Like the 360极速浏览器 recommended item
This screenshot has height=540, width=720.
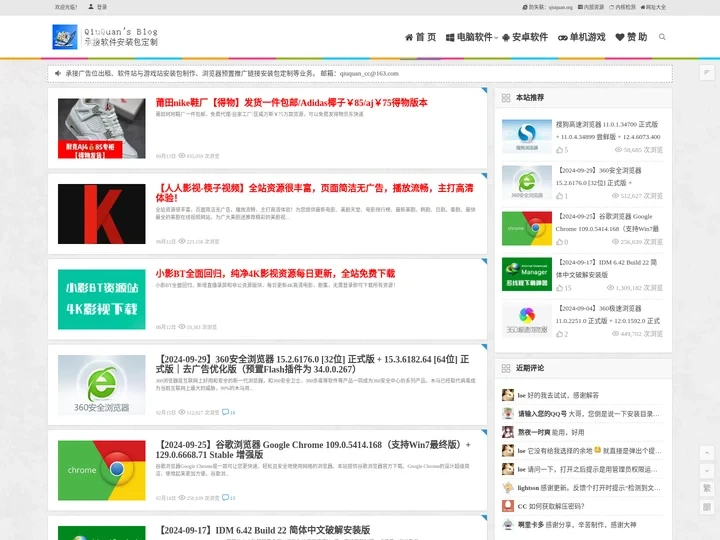click(559, 334)
